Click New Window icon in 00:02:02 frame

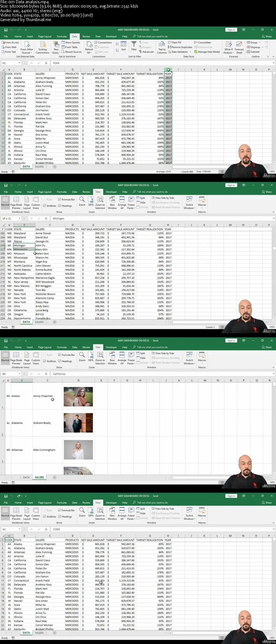[112, 200]
